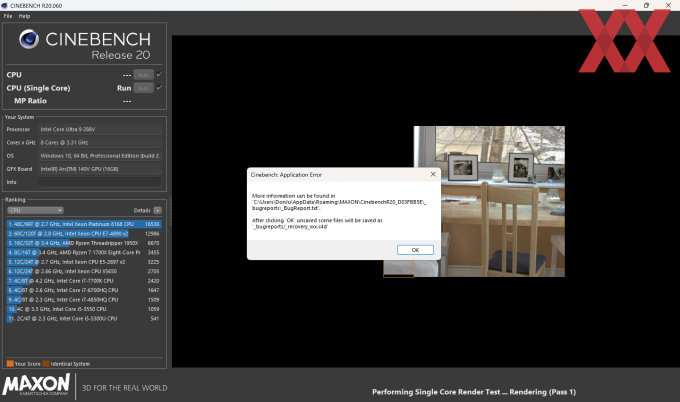Click the MP Ratio label

click(30, 101)
